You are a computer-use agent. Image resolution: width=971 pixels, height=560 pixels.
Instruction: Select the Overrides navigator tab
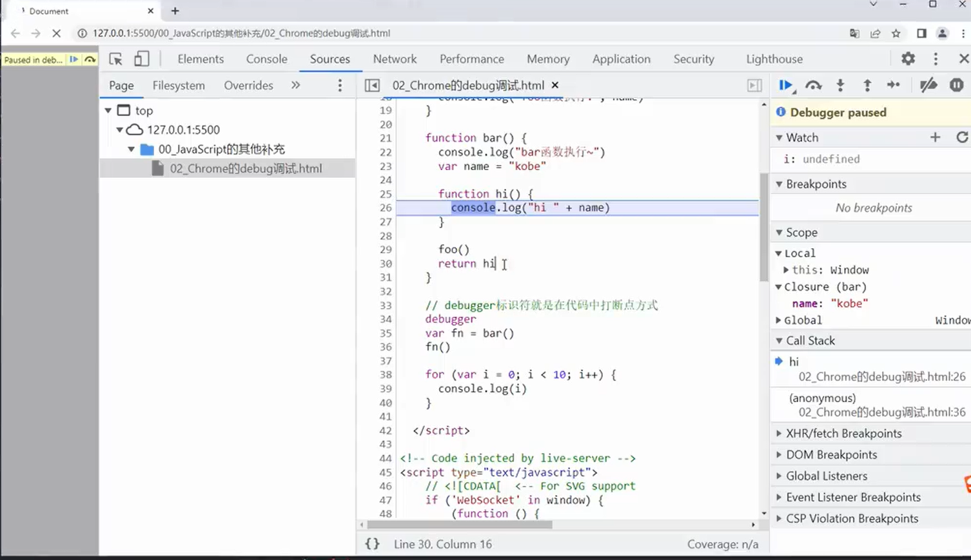click(248, 85)
